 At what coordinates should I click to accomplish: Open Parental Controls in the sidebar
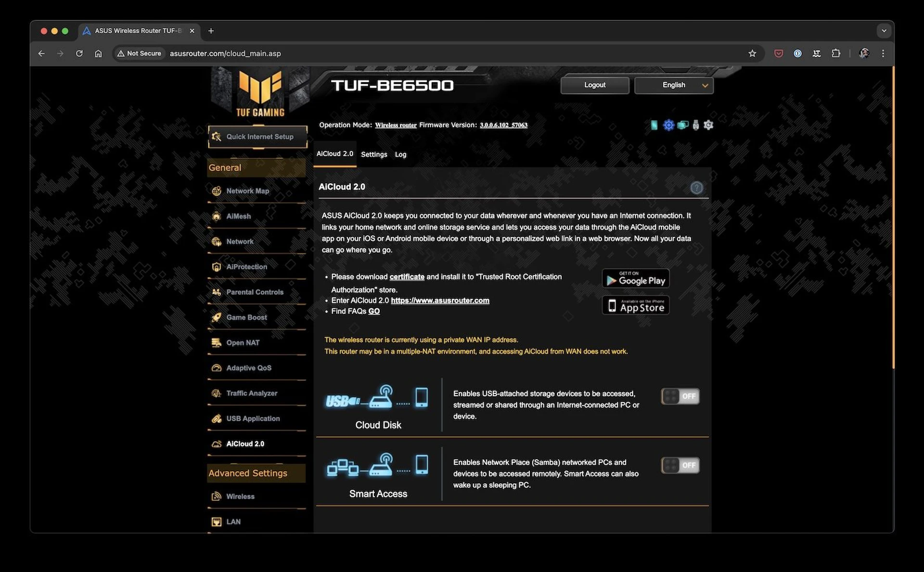(x=257, y=292)
